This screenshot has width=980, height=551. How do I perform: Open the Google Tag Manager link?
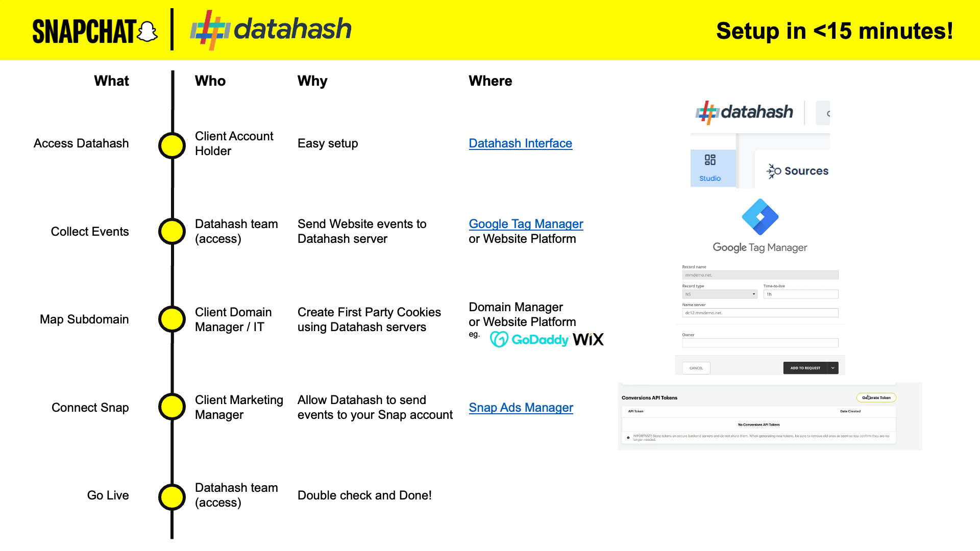click(526, 224)
